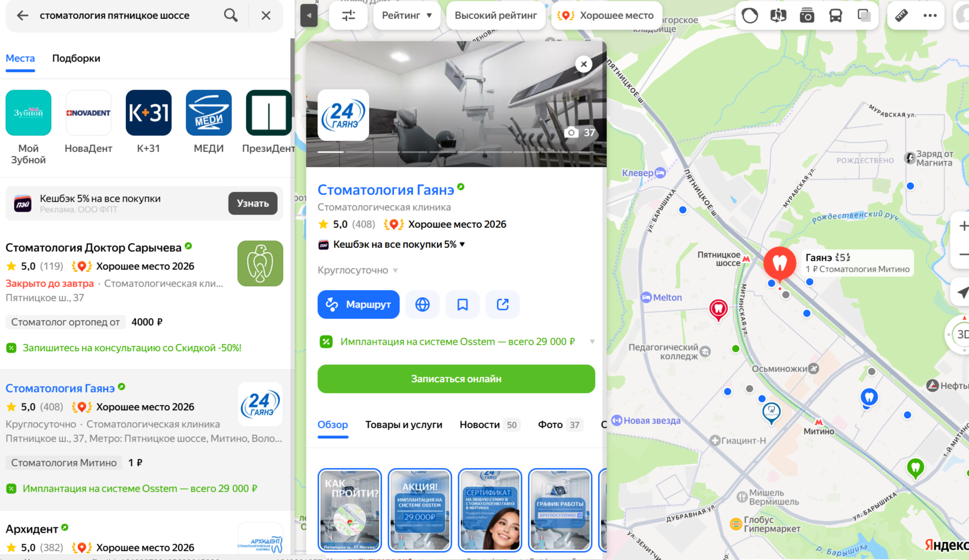This screenshot has height=560, width=969.
Task: Click the share icon in clinic card
Action: pos(502,304)
